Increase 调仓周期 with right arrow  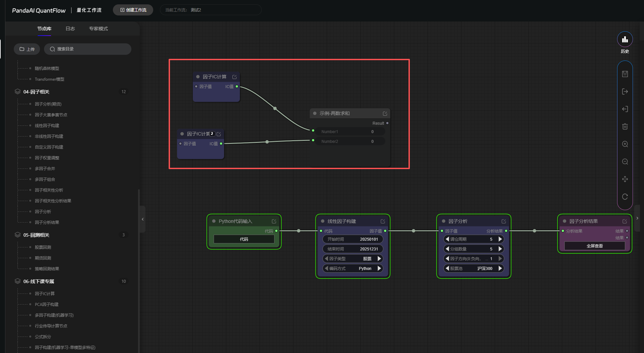click(500, 239)
